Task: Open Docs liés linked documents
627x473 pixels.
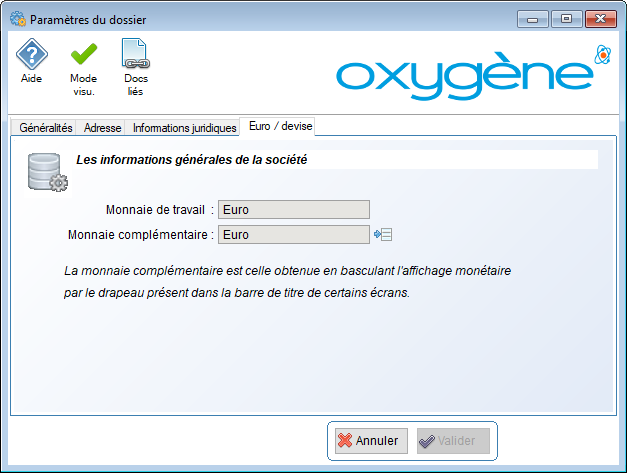Action: (x=136, y=54)
